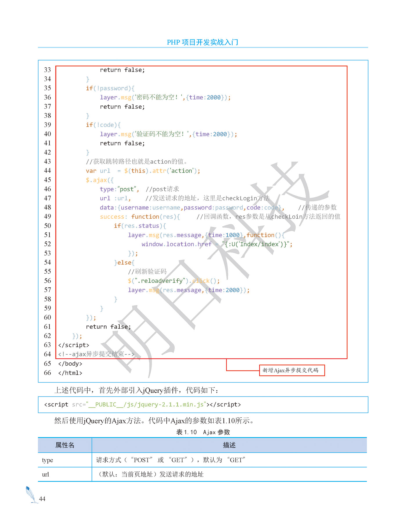Click the paragraph '然后使用jQuery的Ajax方法'
The width and height of the screenshot is (418, 532).
point(155,421)
